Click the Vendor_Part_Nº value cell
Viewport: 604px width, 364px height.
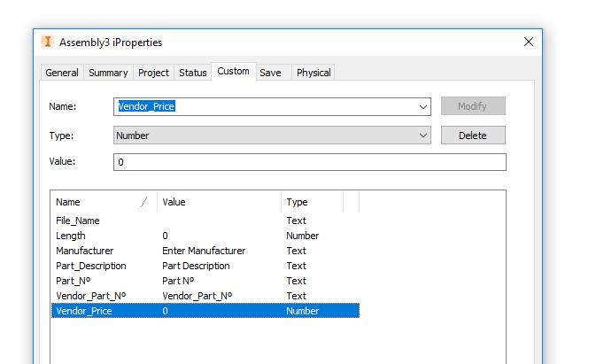(x=197, y=296)
